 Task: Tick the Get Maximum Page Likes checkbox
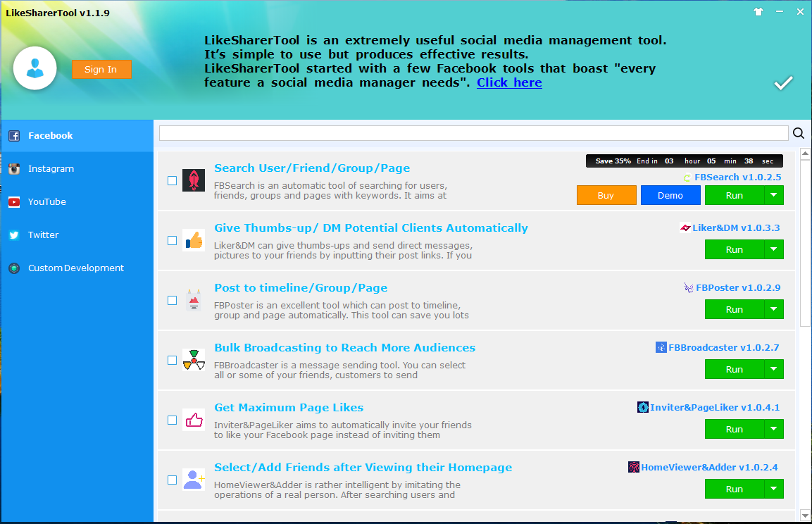pos(173,420)
